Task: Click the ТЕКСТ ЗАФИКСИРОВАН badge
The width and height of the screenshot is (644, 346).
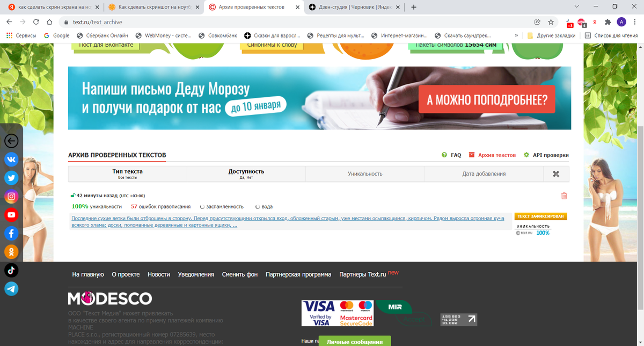Action: [x=540, y=216]
